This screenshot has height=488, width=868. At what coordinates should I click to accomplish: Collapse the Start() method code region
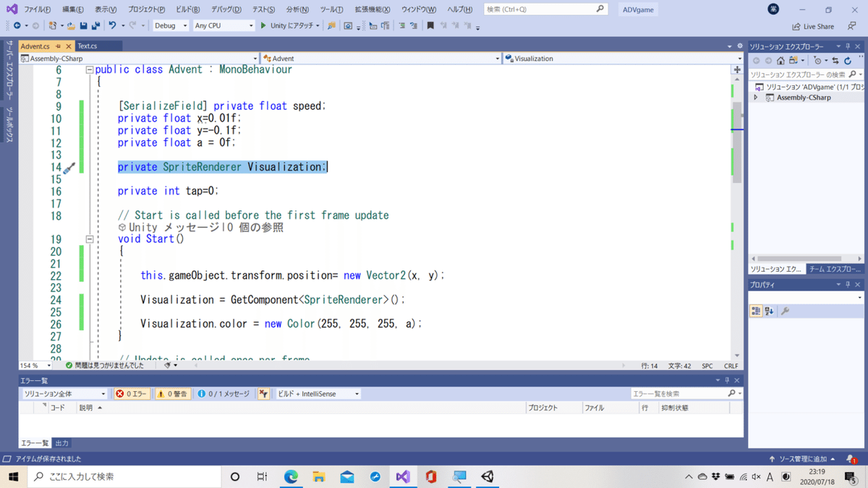[90, 239]
